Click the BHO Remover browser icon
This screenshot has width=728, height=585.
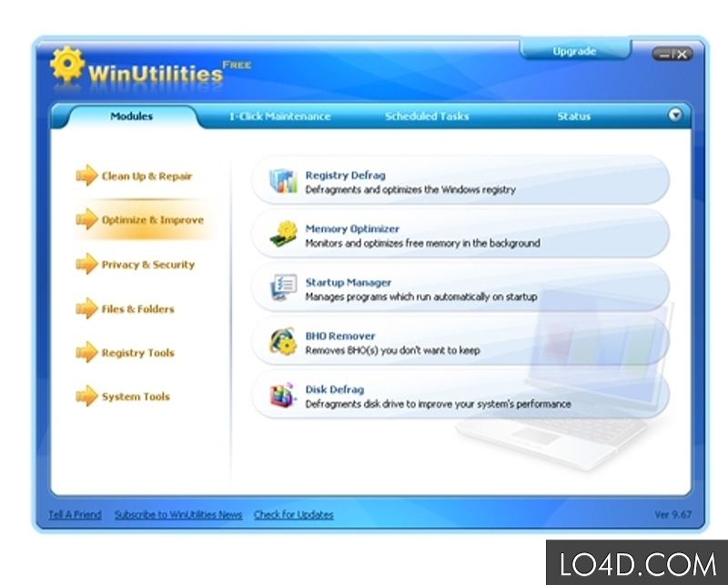tap(283, 341)
